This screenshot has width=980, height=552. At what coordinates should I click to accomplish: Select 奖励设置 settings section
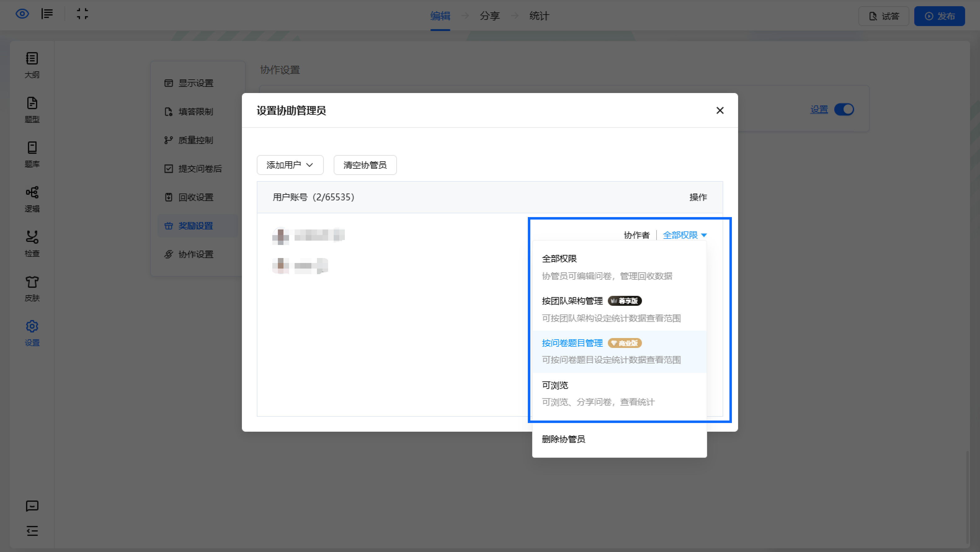coord(198,225)
